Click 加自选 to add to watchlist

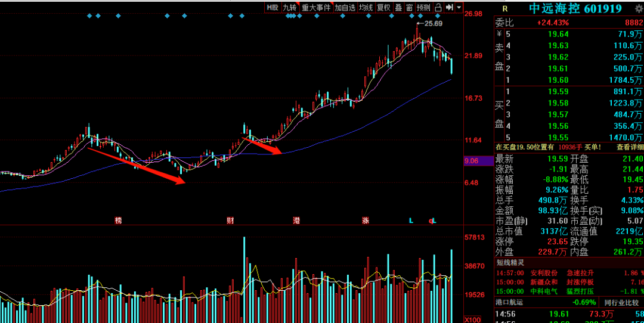point(345,8)
